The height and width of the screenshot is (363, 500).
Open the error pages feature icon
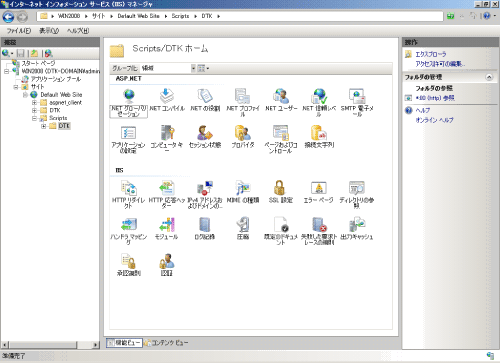pyautogui.click(x=318, y=192)
